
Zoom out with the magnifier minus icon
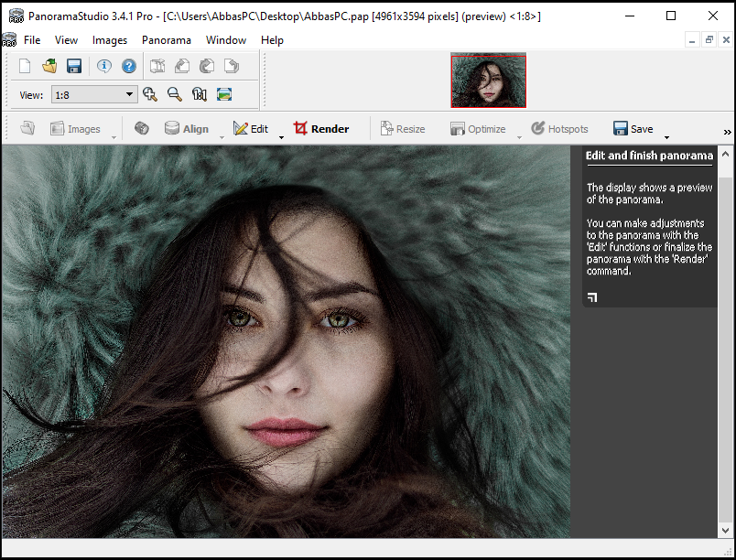[175, 94]
